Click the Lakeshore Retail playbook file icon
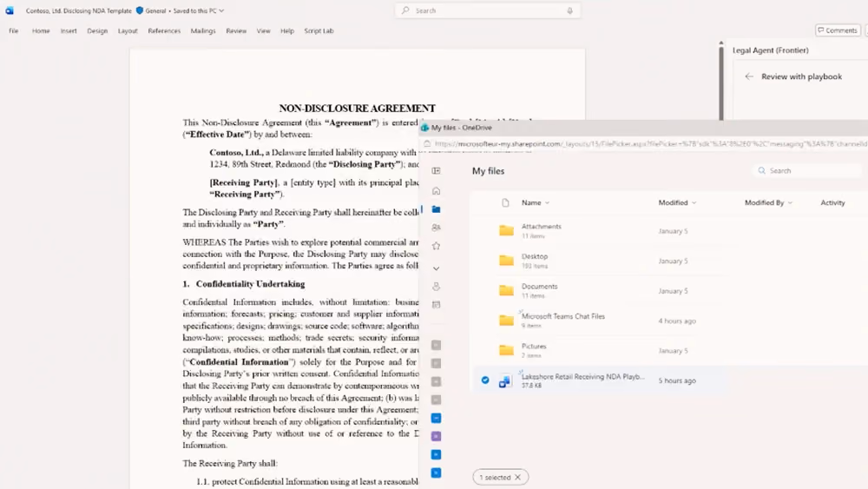 click(x=505, y=381)
